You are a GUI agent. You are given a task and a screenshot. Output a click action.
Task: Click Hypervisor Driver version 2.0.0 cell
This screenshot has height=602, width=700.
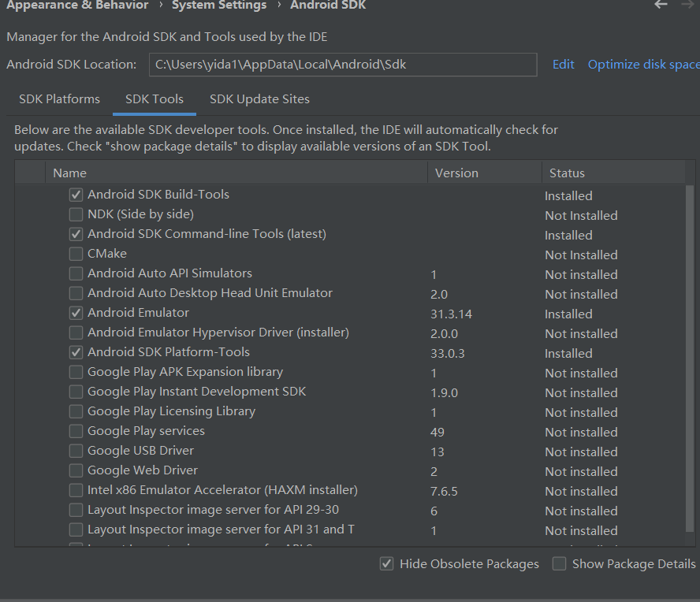(444, 334)
